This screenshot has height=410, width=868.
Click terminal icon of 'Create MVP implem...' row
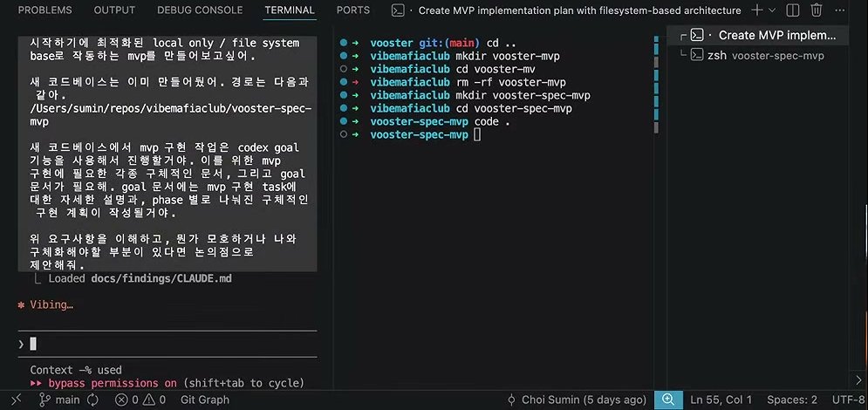(697, 36)
